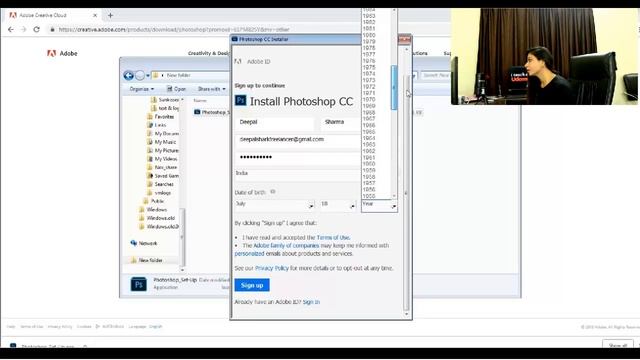640x360 pixels.
Task: Click the browser forward arrow
Action: [x=23, y=29]
